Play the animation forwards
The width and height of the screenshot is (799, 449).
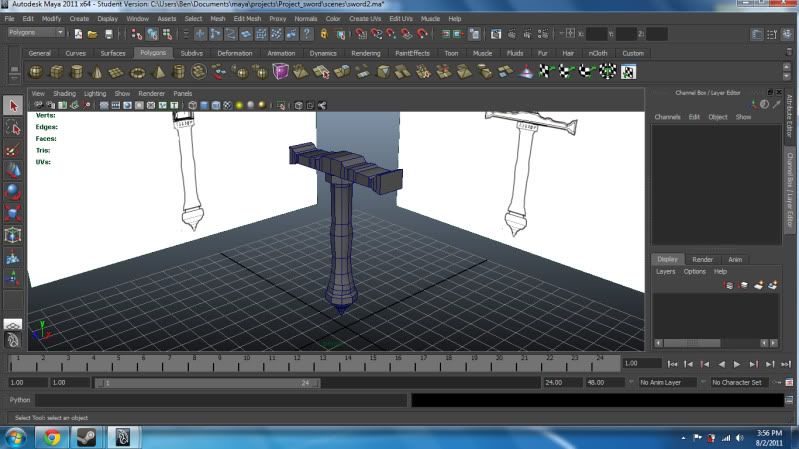[737, 364]
